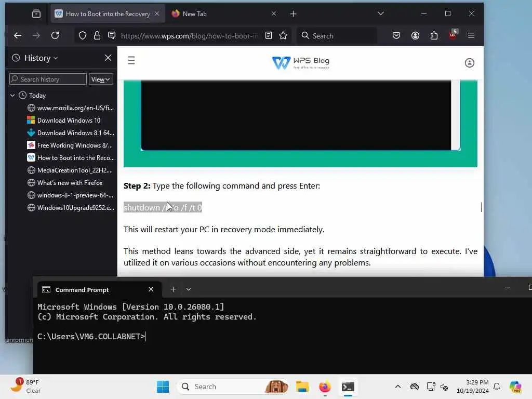Open History sidebar switcher dropdown
Viewport: 532px width, 399px height.
coord(41,58)
